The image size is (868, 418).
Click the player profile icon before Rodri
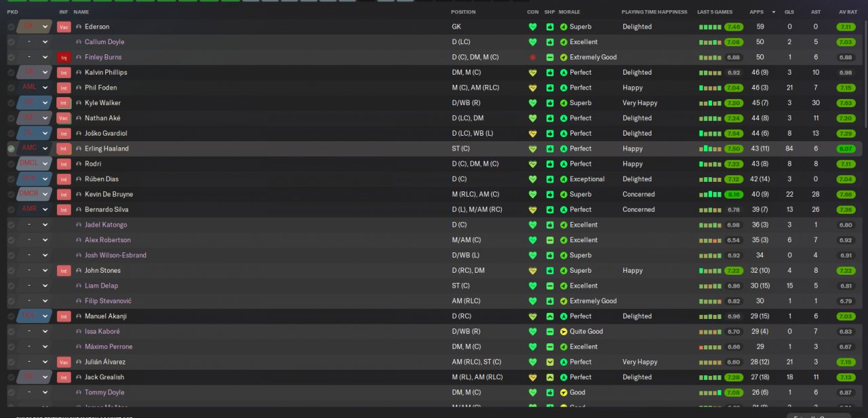(x=79, y=164)
